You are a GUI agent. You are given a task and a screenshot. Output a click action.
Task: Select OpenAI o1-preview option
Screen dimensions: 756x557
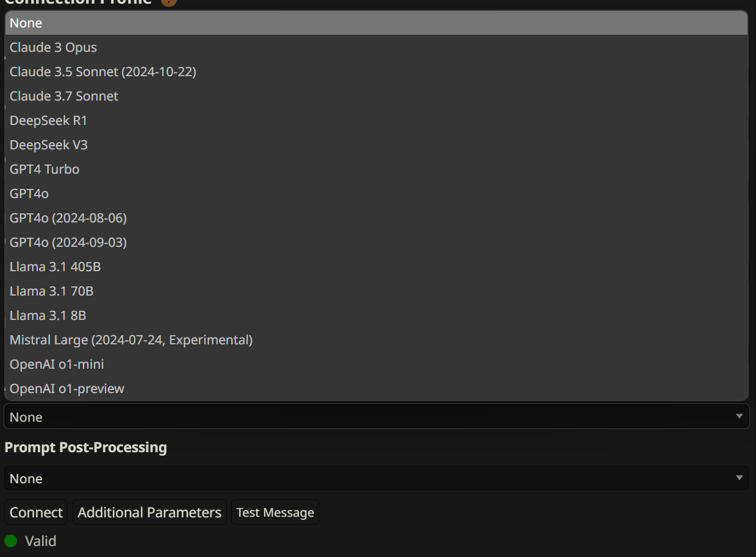coord(376,388)
